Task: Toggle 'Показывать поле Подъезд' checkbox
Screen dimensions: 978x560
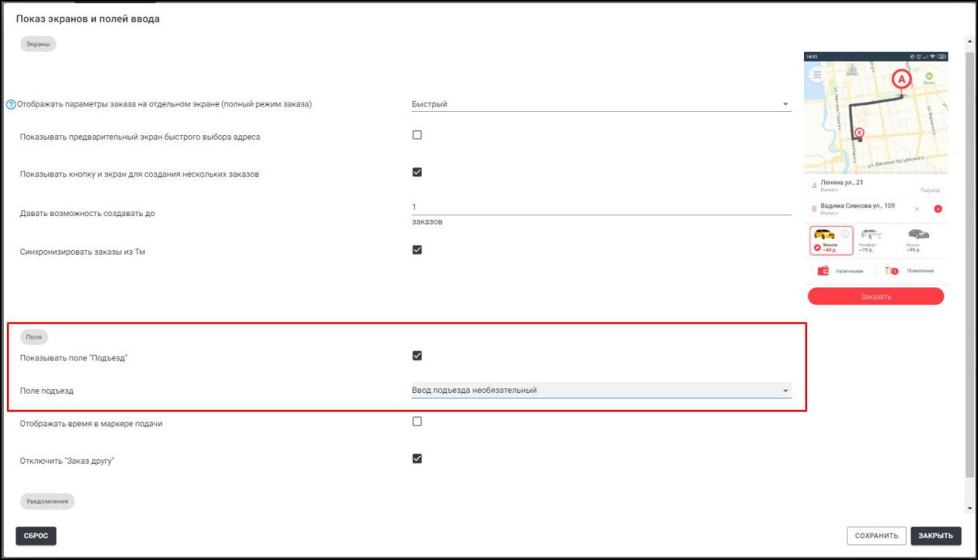Action: (417, 356)
